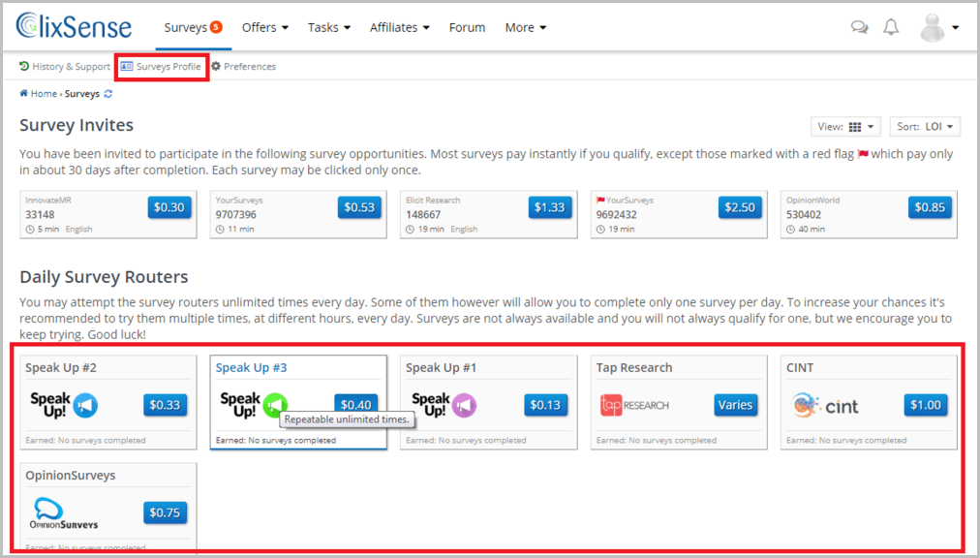Click the CINT card title
The image size is (980, 558).
pos(800,368)
